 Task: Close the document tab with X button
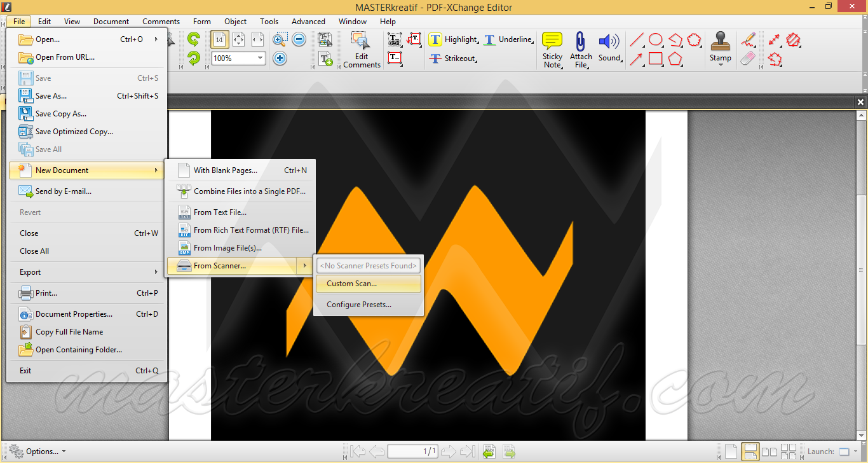coord(861,102)
